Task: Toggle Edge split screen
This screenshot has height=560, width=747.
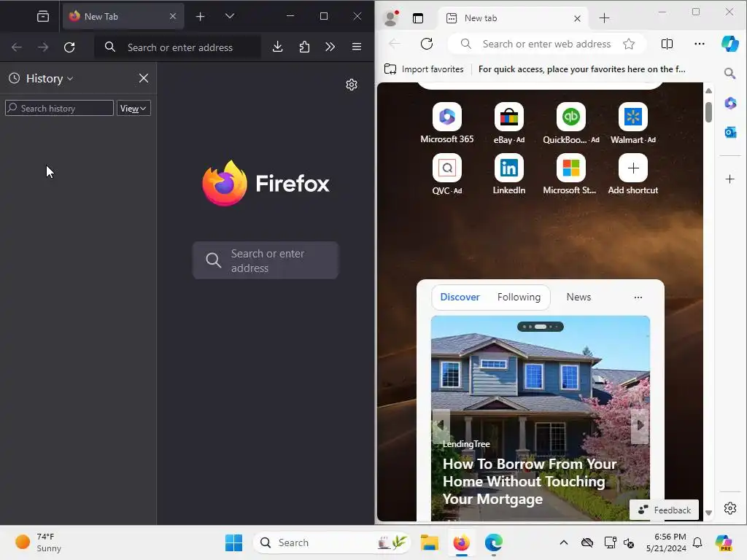Action: click(667, 44)
